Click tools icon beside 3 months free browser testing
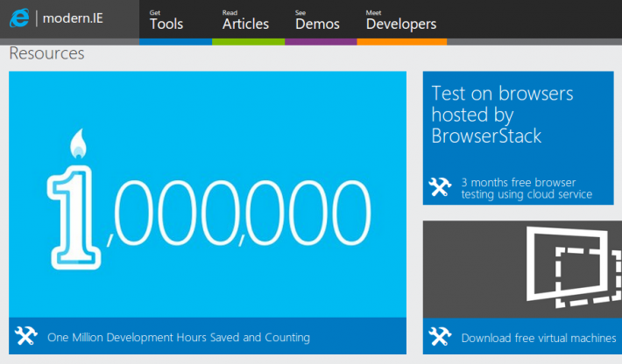 pos(440,187)
